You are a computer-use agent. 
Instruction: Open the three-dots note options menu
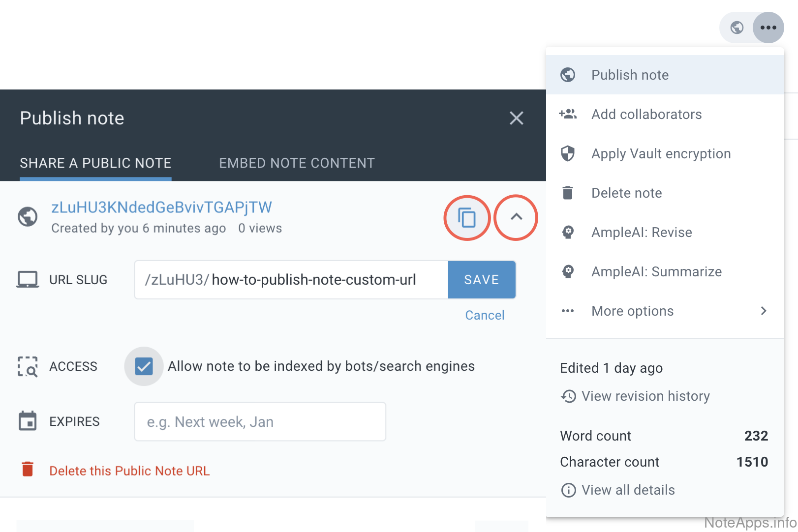[768, 28]
